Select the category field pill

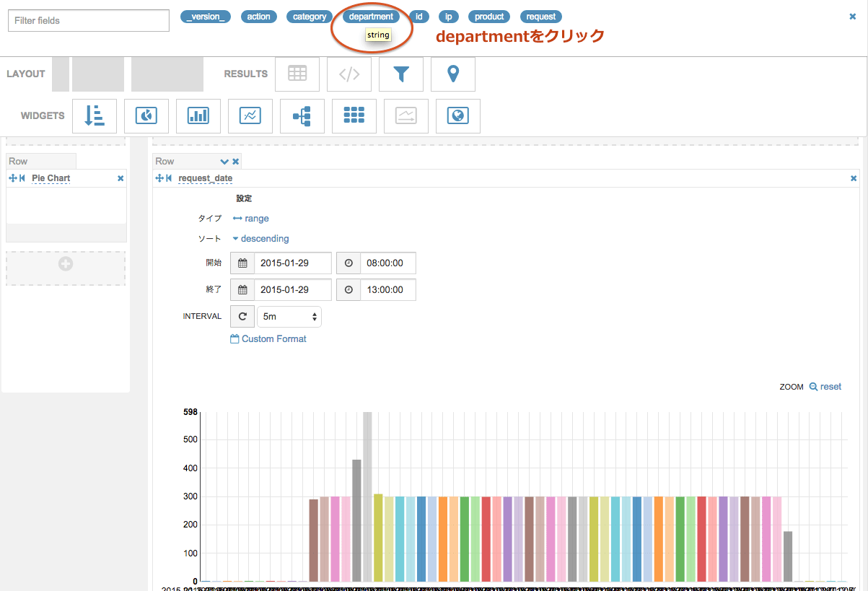click(x=310, y=17)
